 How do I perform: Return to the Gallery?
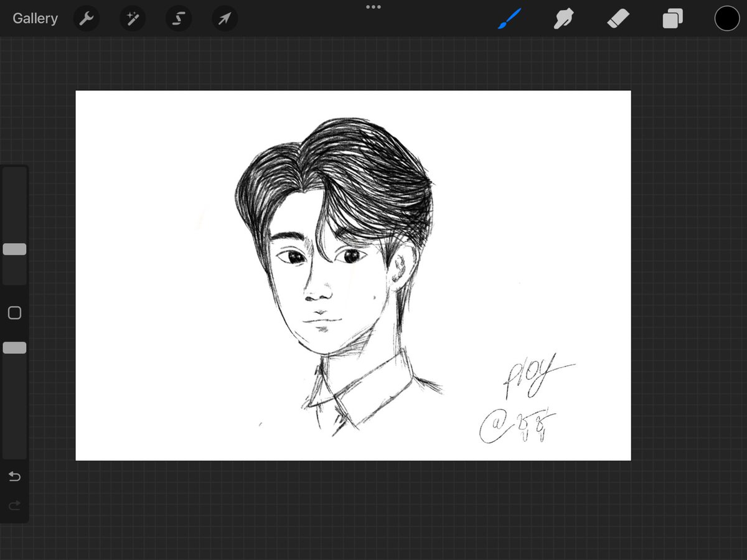35,19
